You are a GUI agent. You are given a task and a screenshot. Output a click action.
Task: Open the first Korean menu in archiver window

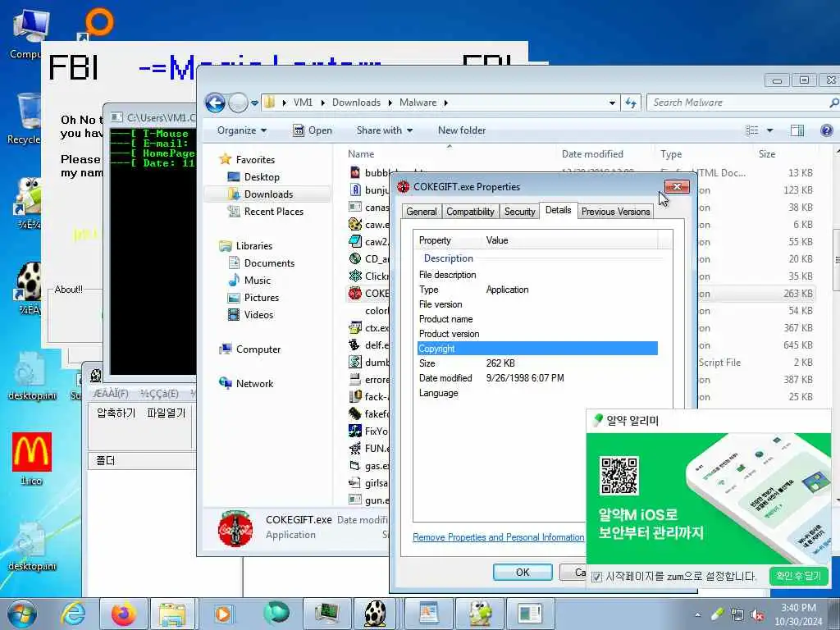point(111,393)
